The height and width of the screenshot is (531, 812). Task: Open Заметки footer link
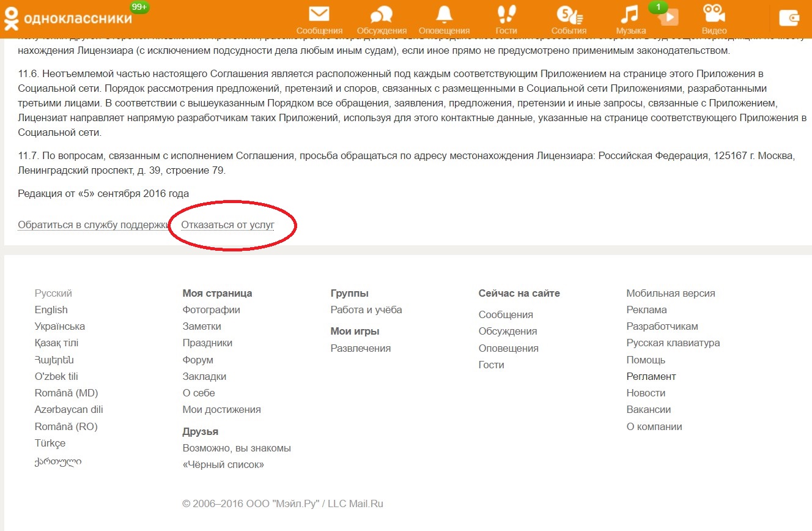click(x=202, y=327)
